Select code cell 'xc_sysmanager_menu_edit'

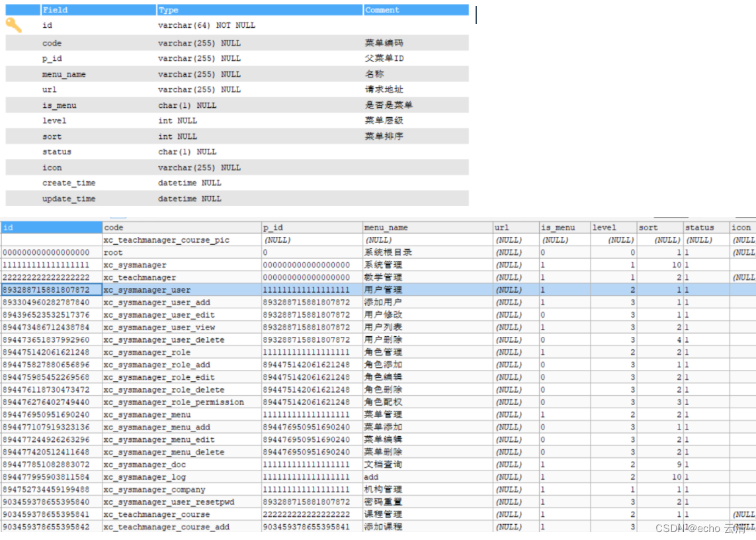pyautogui.click(x=182, y=439)
